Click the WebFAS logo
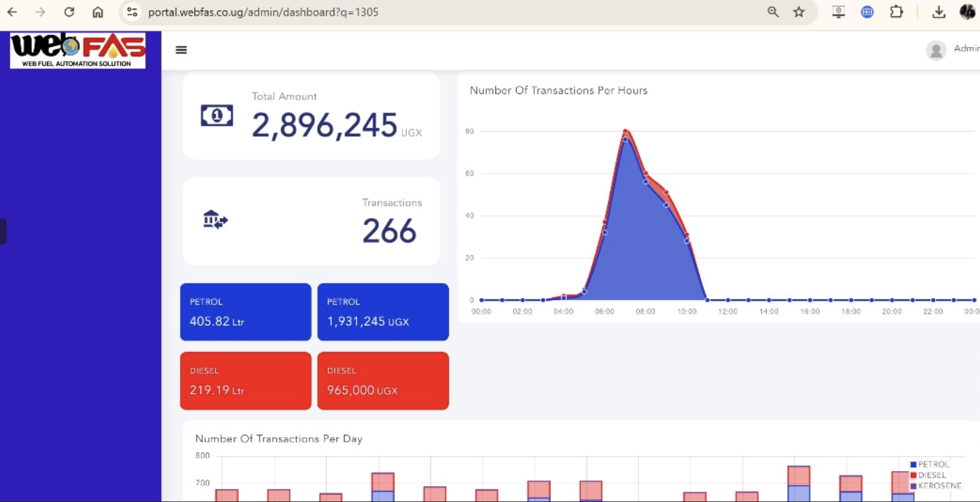980x502 pixels. [x=78, y=50]
